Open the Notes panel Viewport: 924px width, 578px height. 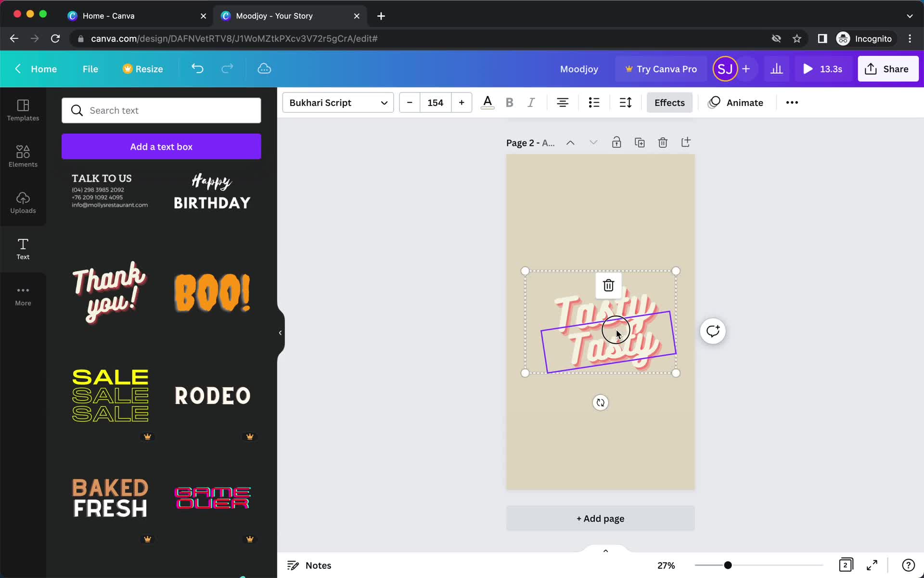309,565
